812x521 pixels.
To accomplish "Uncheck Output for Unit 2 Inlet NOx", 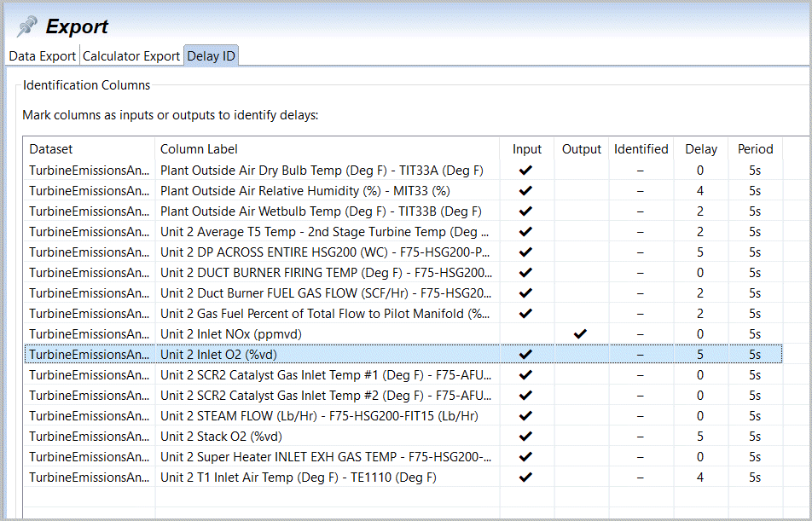I will [581, 334].
